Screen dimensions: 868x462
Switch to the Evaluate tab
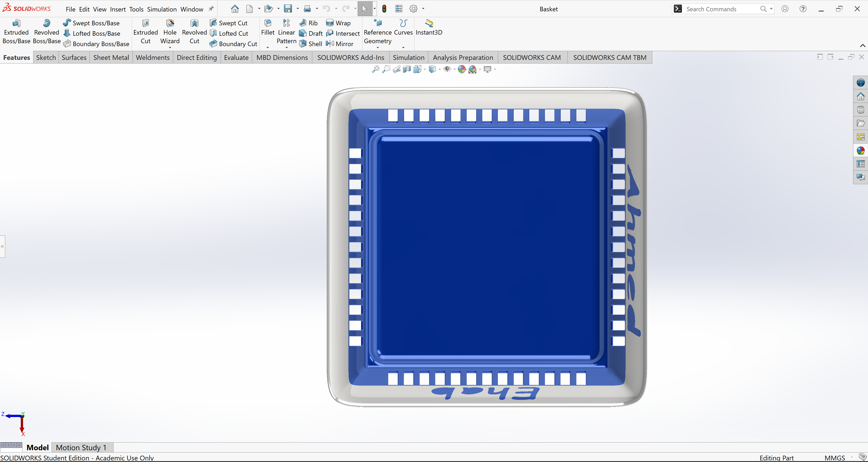pos(236,57)
